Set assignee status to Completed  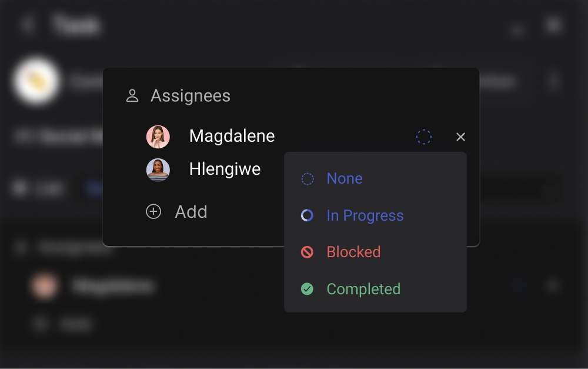363,289
